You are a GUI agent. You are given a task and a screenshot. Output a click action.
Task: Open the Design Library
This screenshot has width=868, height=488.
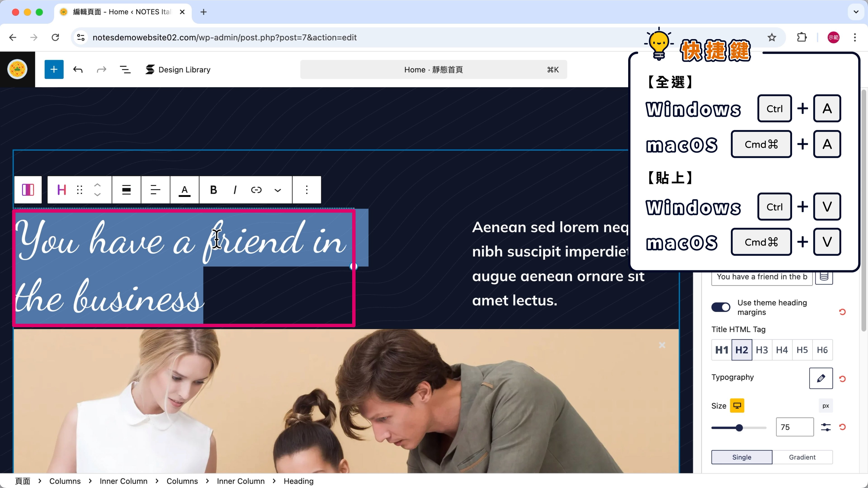coord(178,69)
